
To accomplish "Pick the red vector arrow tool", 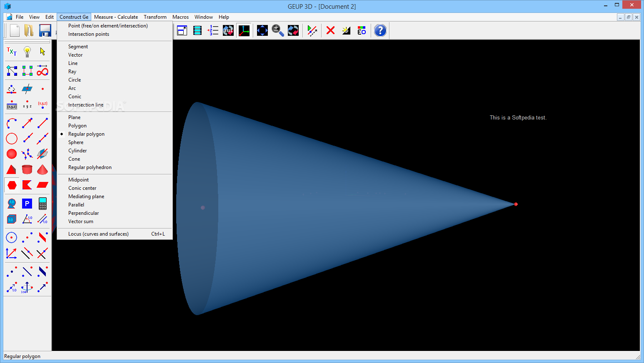I will pos(27,123).
